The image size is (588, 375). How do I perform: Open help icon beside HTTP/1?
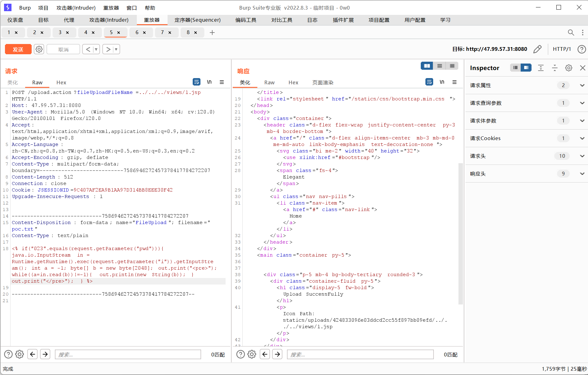point(581,49)
